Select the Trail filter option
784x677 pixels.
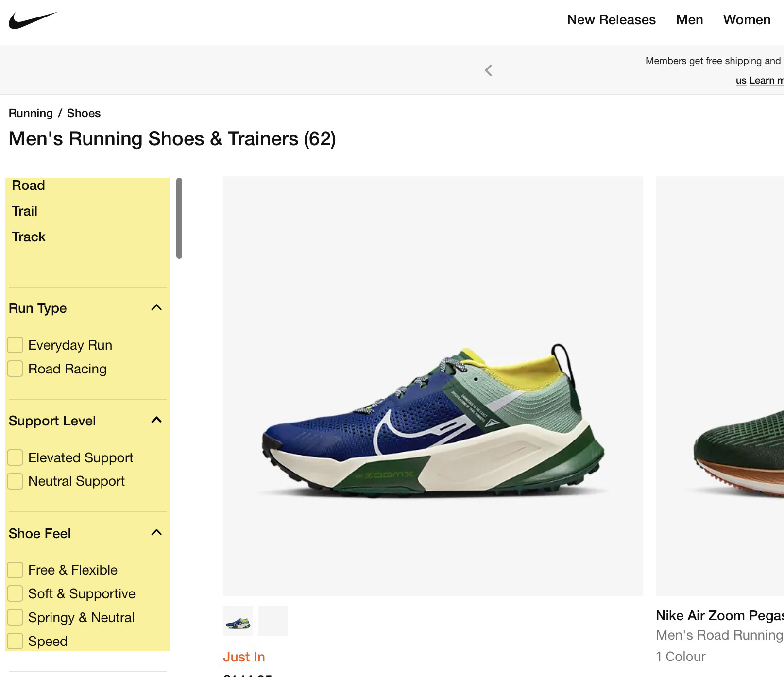24,210
